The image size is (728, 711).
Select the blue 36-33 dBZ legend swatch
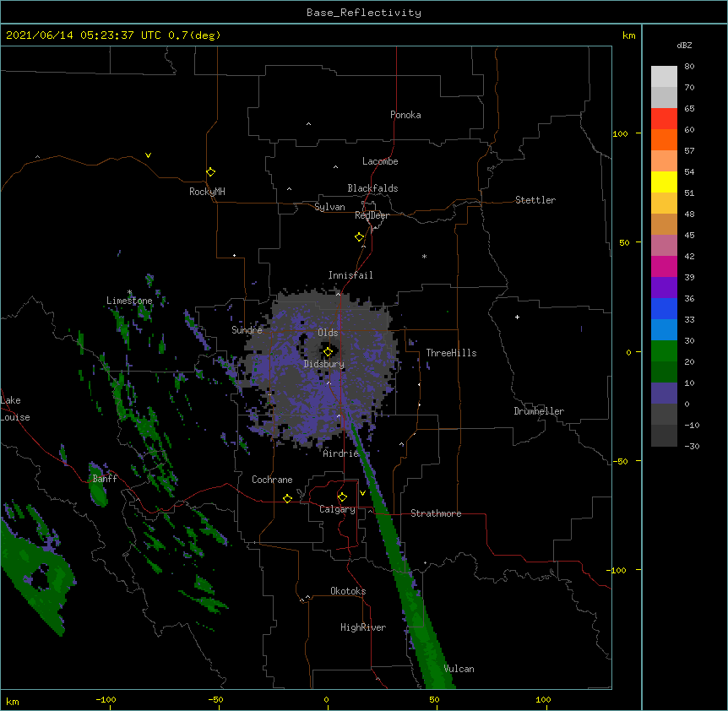(x=664, y=308)
